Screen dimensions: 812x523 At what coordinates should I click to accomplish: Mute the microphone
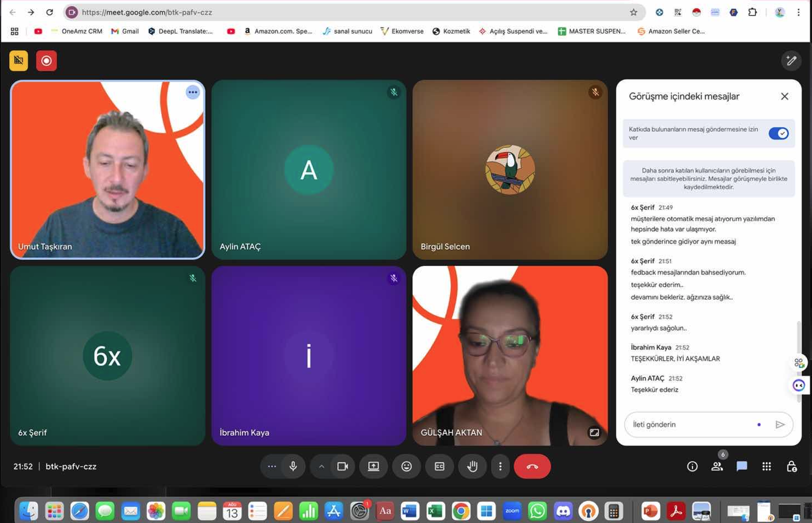tap(293, 466)
